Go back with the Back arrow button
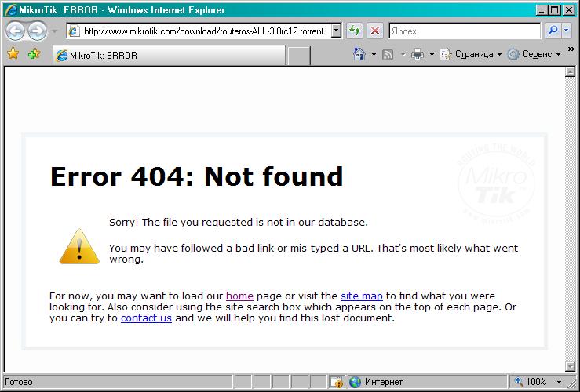 tap(15, 31)
